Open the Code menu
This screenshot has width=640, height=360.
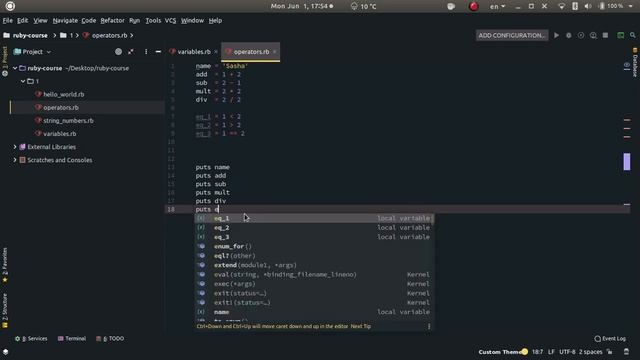click(89, 20)
